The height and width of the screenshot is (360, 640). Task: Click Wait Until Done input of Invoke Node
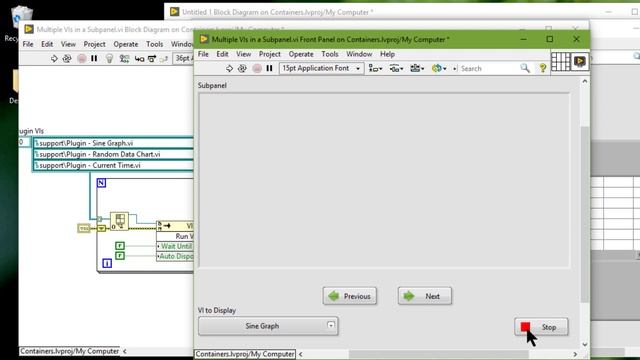click(175, 246)
